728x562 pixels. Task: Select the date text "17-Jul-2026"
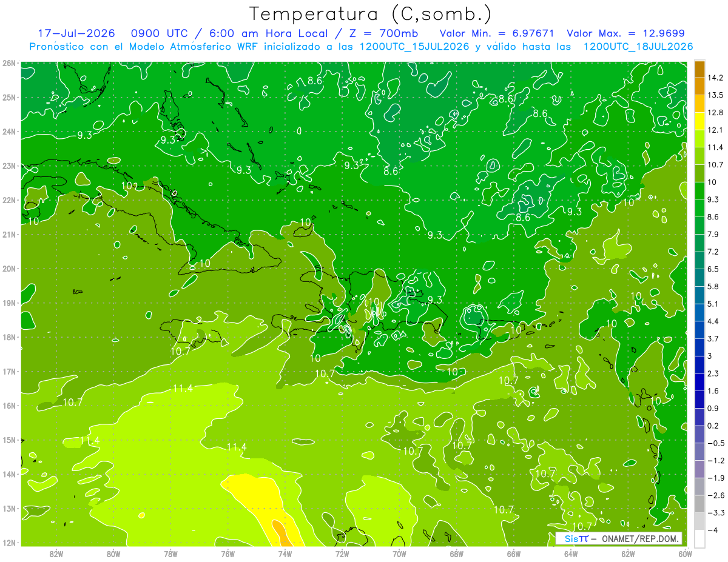click(76, 33)
